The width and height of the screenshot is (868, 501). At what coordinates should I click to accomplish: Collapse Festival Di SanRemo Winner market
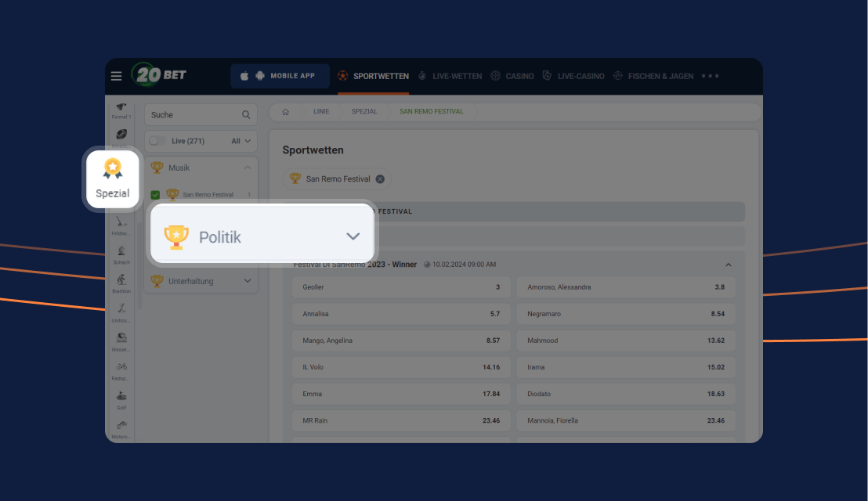pyautogui.click(x=729, y=265)
